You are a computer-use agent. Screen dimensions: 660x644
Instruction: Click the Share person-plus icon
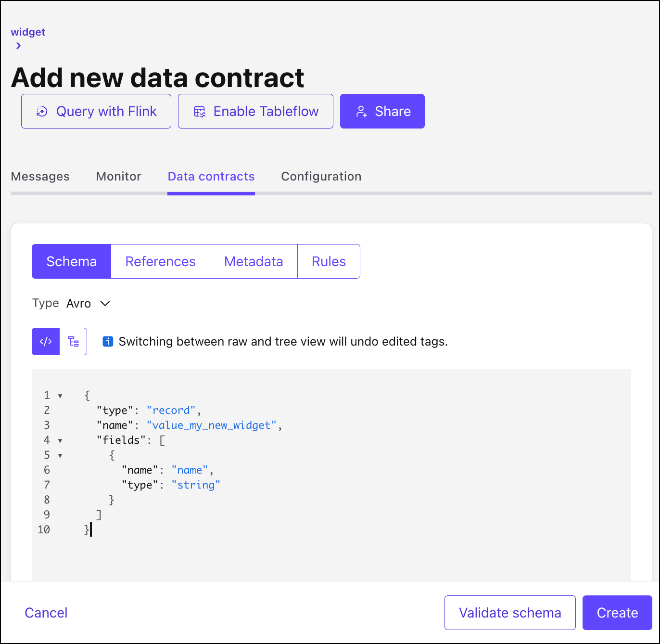click(362, 112)
